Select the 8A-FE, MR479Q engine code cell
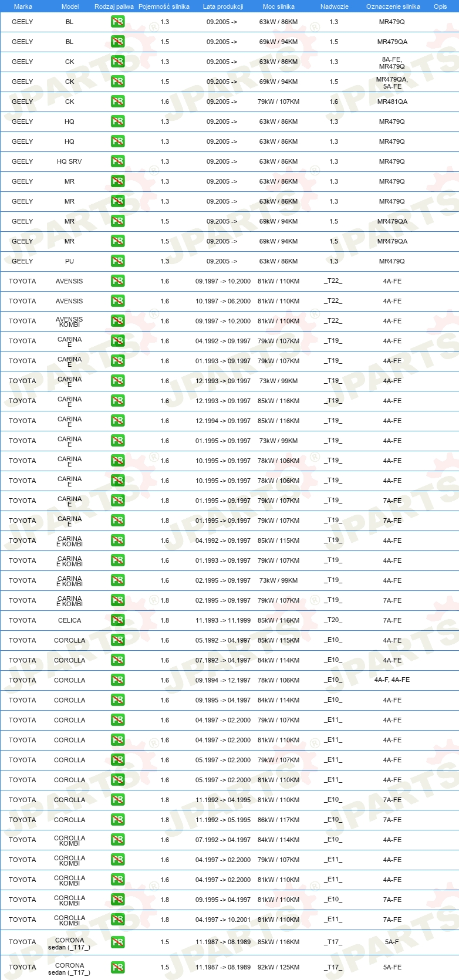Image resolution: width=459 pixels, height=980 pixels. point(392,63)
